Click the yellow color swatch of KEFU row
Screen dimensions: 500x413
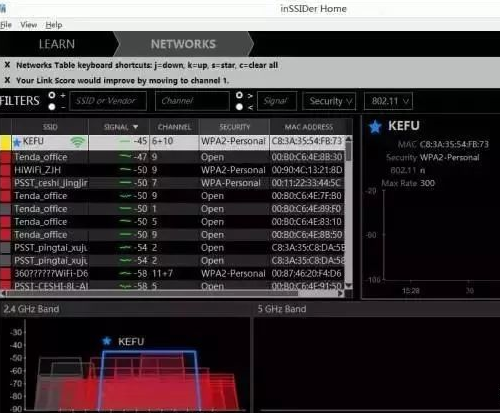pyautogui.click(x=6, y=142)
